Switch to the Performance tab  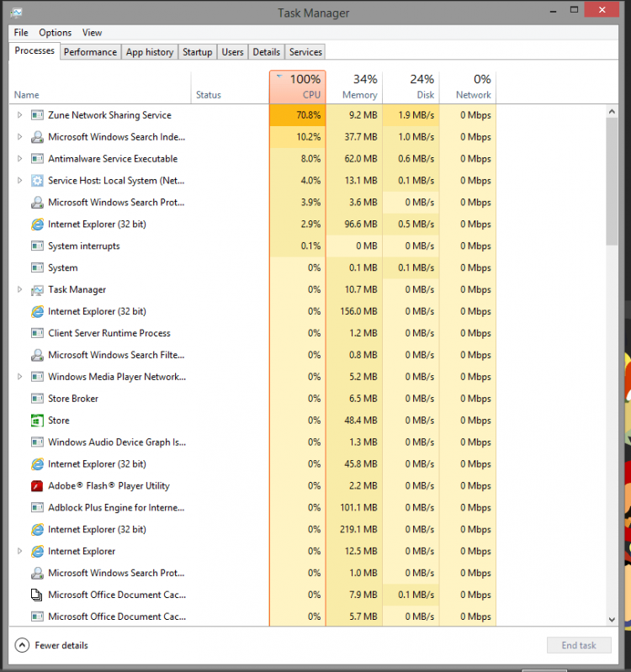(91, 52)
